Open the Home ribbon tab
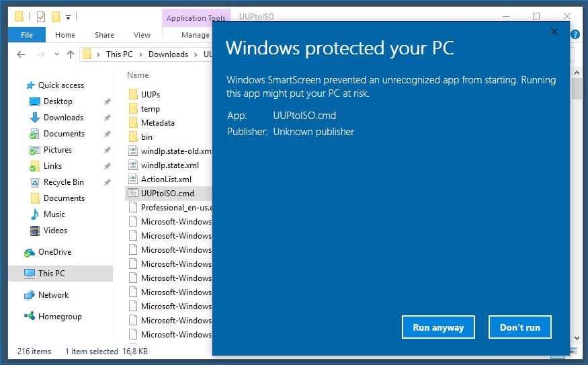The height and width of the screenshot is (365, 588). [65, 35]
